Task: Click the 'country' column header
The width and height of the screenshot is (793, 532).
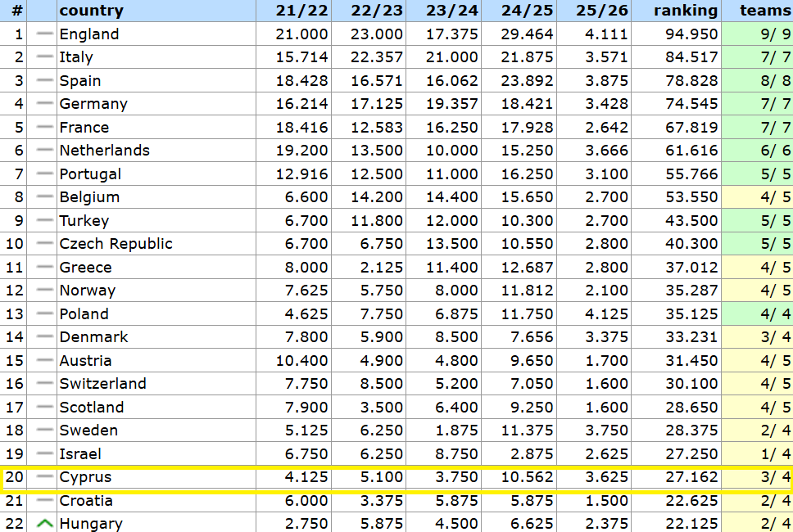Action: [91, 11]
